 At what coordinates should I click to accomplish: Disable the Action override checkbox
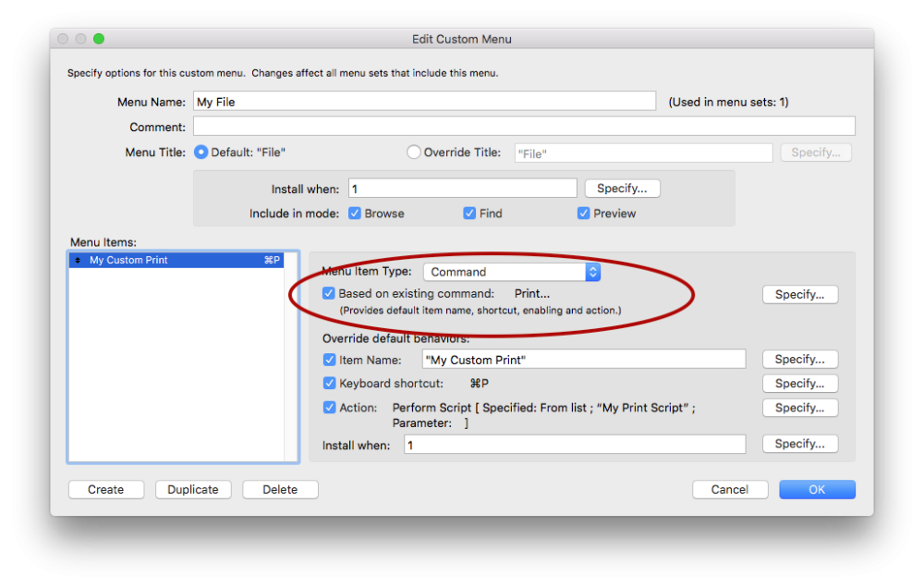(330, 408)
